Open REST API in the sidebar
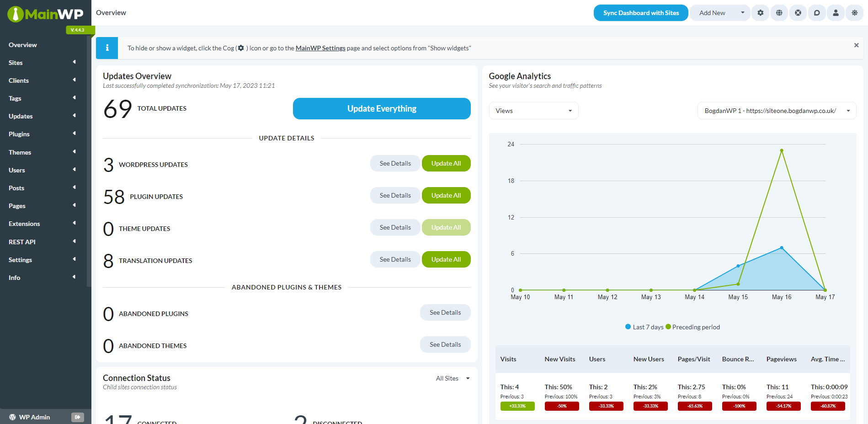 22,242
